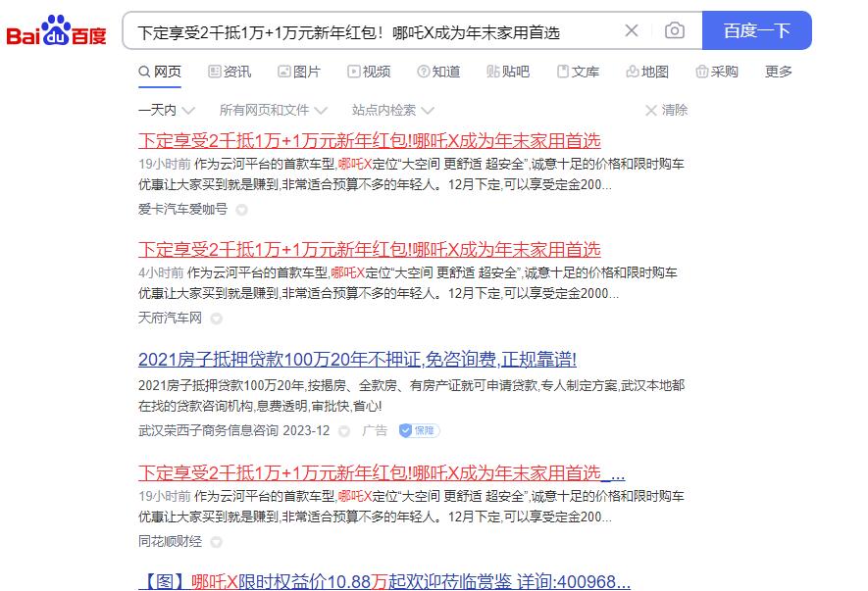Image resolution: width=868 pixels, height=591 pixels.
Task: Switch to 地图 tab
Action: coord(647,72)
